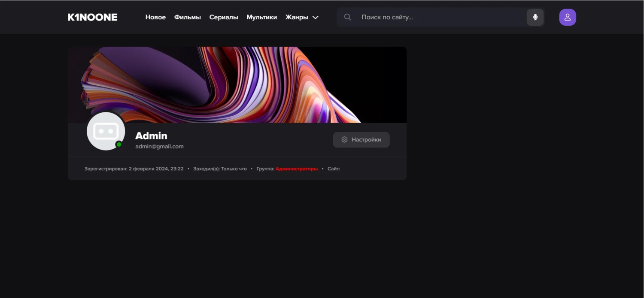Open Настройки profile settings button
Image resolution: width=644 pixels, height=298 pixels.
[x=361, y=140]
